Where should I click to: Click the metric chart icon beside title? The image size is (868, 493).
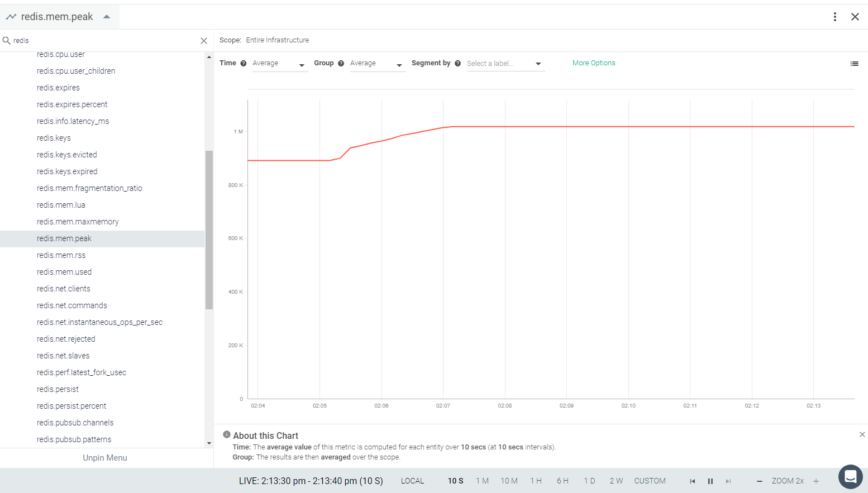[x=11, y=17]
